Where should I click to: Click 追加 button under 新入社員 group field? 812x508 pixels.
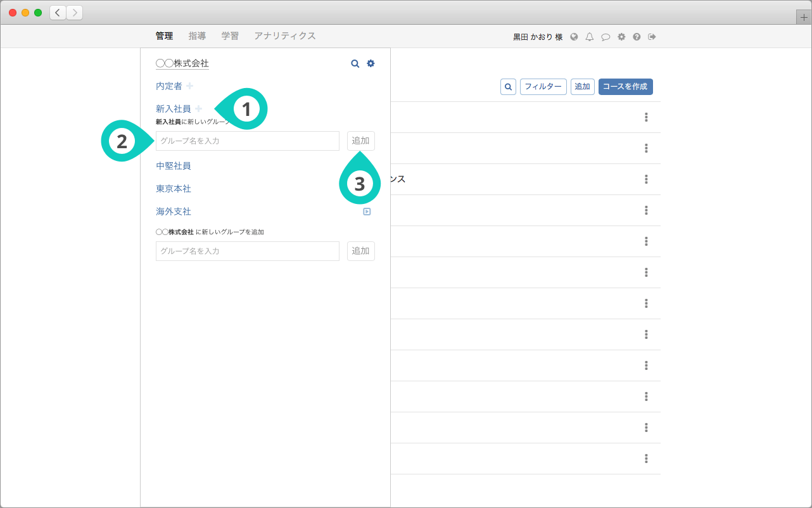click(360, 141)
